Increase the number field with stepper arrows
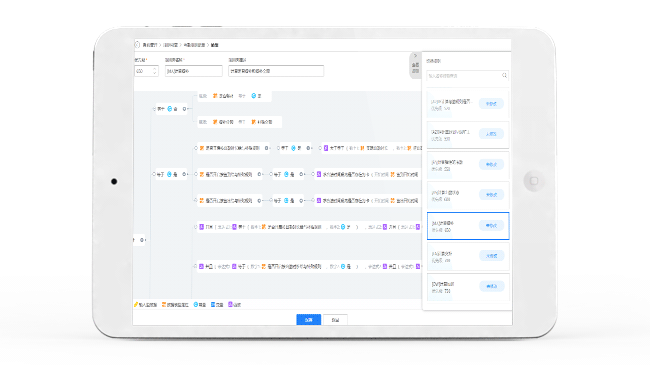This screenshot has height=365, width=650. (155, 69)
